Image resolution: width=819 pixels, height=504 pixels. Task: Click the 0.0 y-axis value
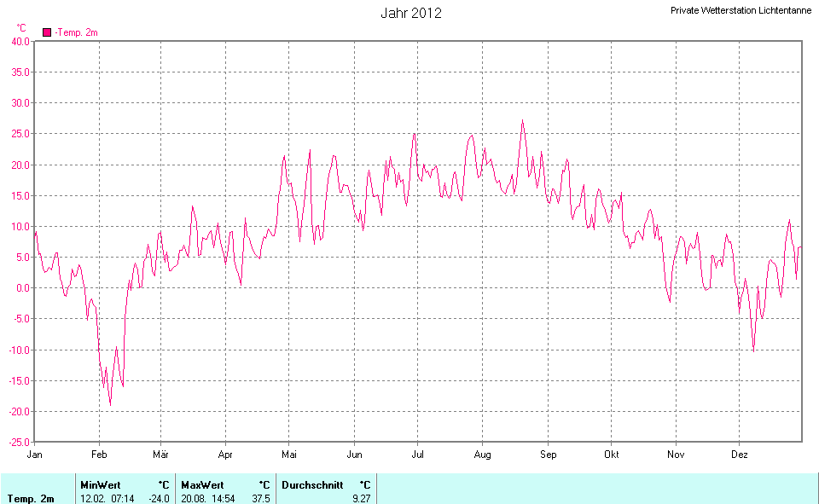tap(23, 288)
